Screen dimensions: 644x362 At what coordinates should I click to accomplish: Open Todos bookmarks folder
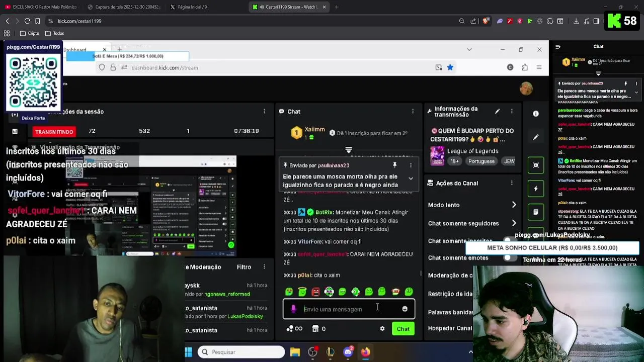click(54, 33)
